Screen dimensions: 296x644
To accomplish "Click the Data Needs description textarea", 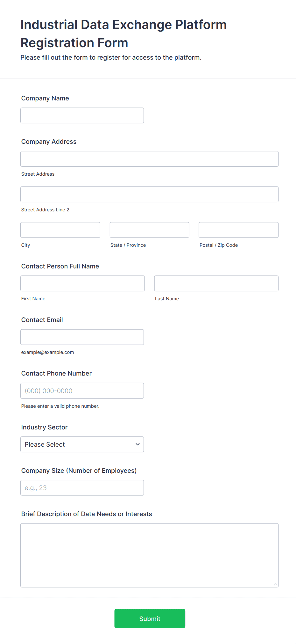I will (149, 555).
